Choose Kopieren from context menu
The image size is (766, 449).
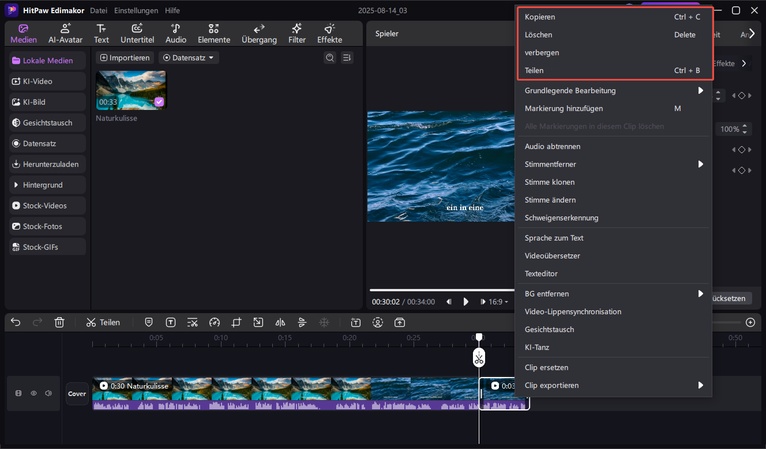[x=613, y=17]
